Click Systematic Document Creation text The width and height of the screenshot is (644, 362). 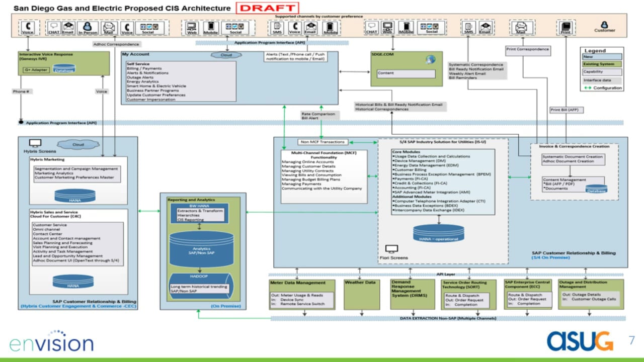(573, 157)
